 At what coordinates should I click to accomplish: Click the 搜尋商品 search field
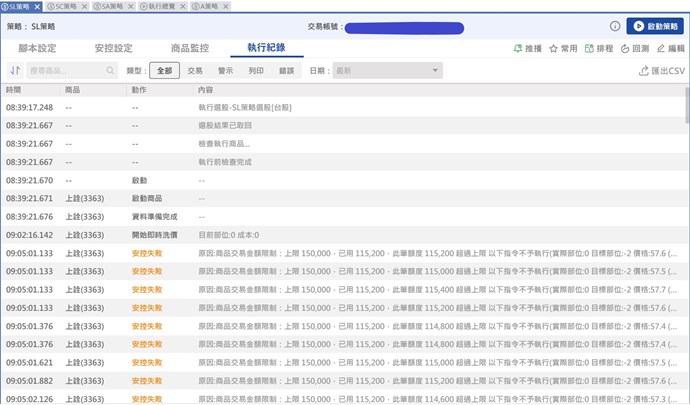[x=70, y=70]
